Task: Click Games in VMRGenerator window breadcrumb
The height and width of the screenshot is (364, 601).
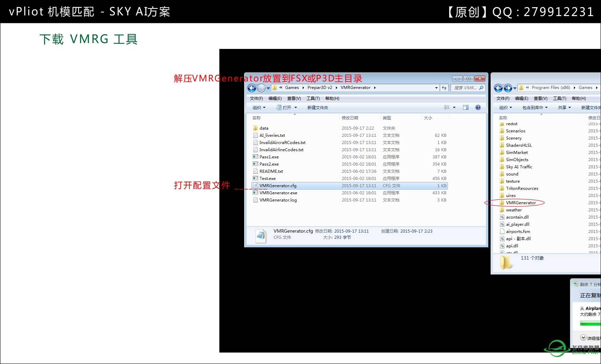Action: pyautogui.click(x=292, y=88)
